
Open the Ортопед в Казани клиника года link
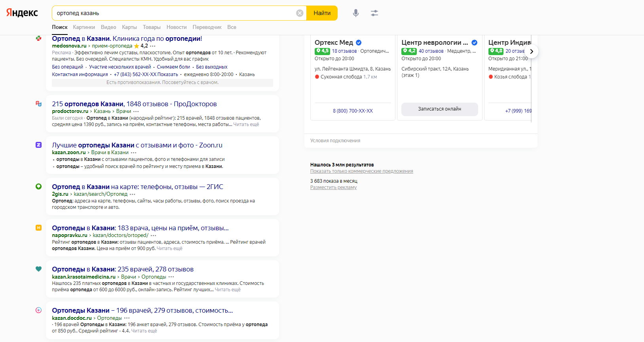click(x=127, y=38)
